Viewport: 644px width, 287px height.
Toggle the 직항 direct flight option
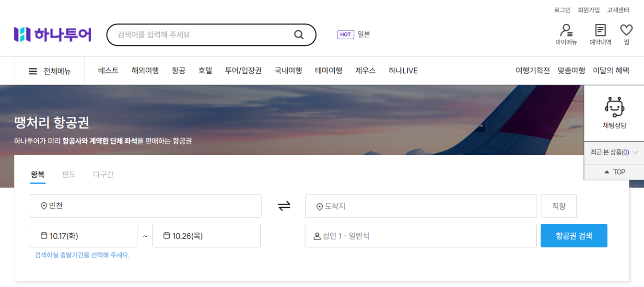[559, 206]
